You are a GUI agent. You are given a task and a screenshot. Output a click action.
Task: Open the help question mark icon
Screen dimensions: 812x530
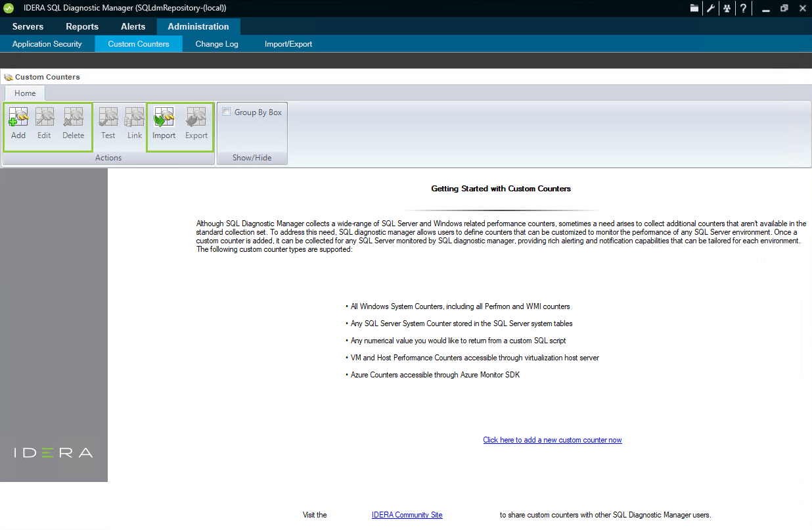(x=743, y=9)
